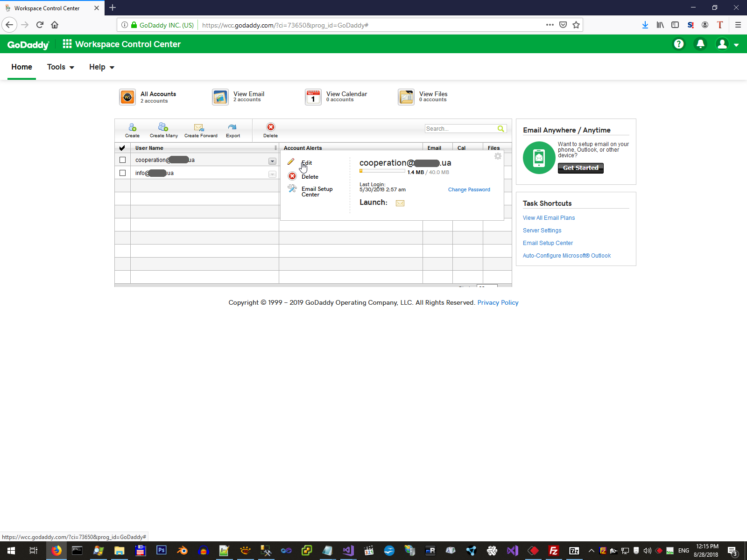Choose Email Setup Center in popup menu
This screenshot has height=560, width=747.
[317, 192]
